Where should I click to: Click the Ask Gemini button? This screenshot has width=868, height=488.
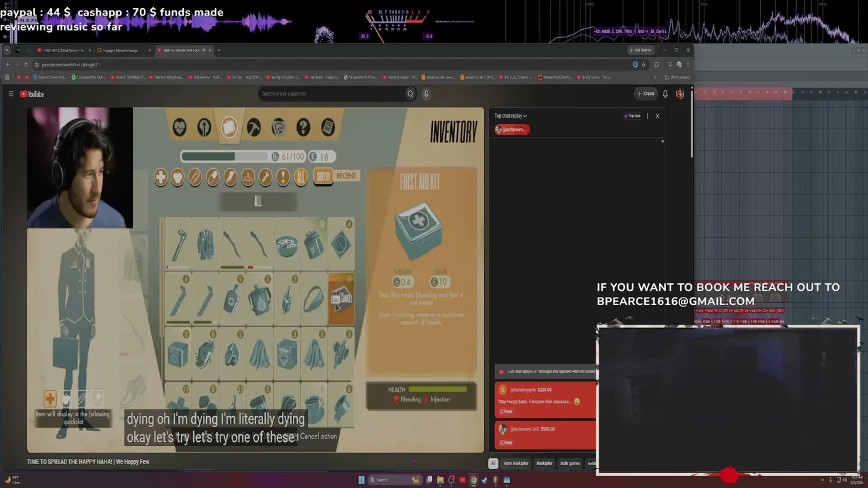[640, 50]
